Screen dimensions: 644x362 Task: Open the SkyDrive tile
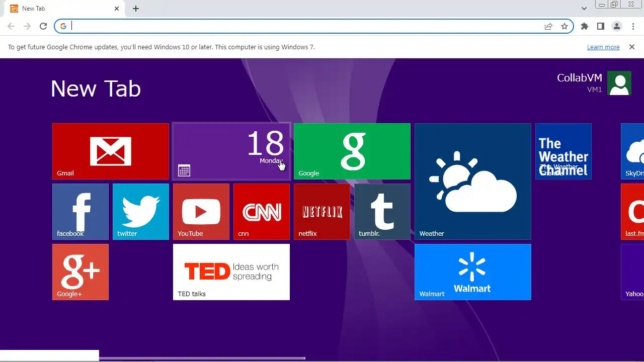click(632, 151)
